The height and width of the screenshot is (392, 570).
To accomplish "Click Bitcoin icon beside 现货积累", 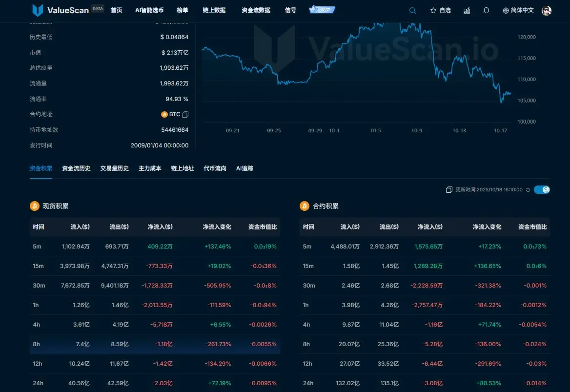I will pos(35,206).
